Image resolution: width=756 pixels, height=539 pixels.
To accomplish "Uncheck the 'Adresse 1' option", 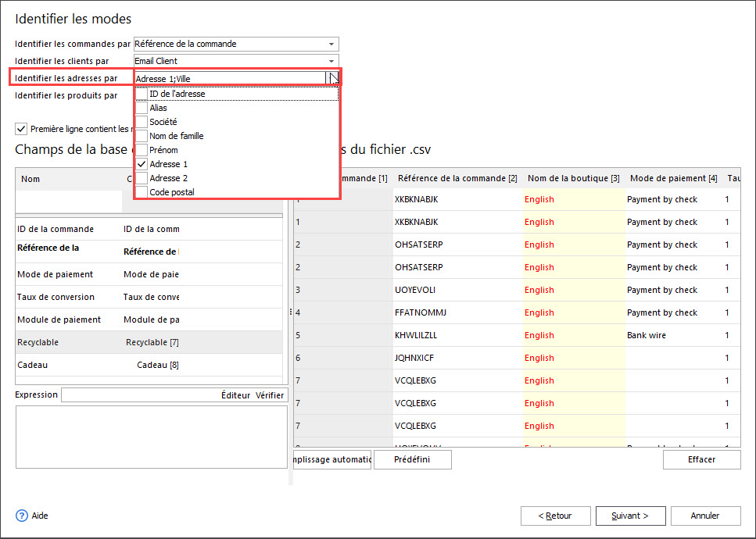I will [x=142, y=164].
